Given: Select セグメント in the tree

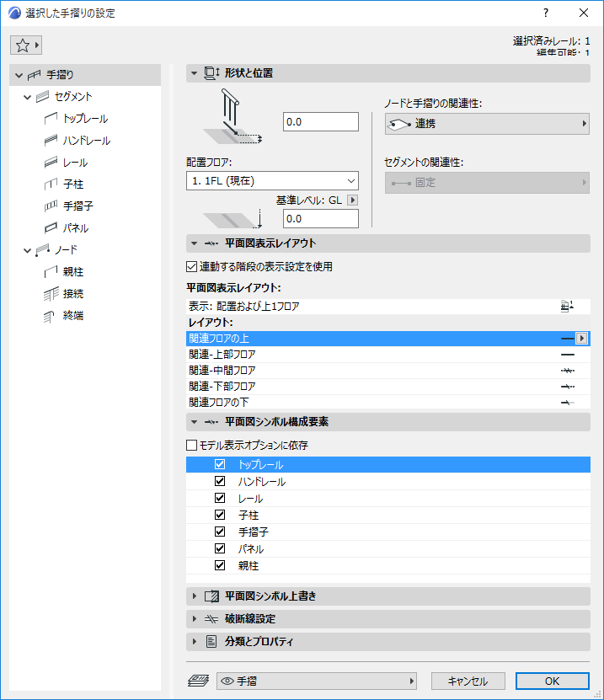Looking at the screenshot, I should click(72, 96).
